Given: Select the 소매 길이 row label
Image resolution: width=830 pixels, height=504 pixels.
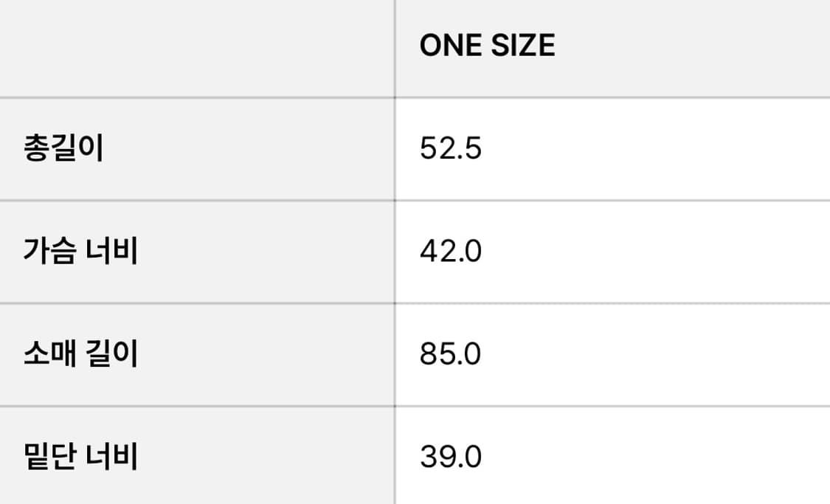Looking at the screenshot, I should (x=80, y=354).
